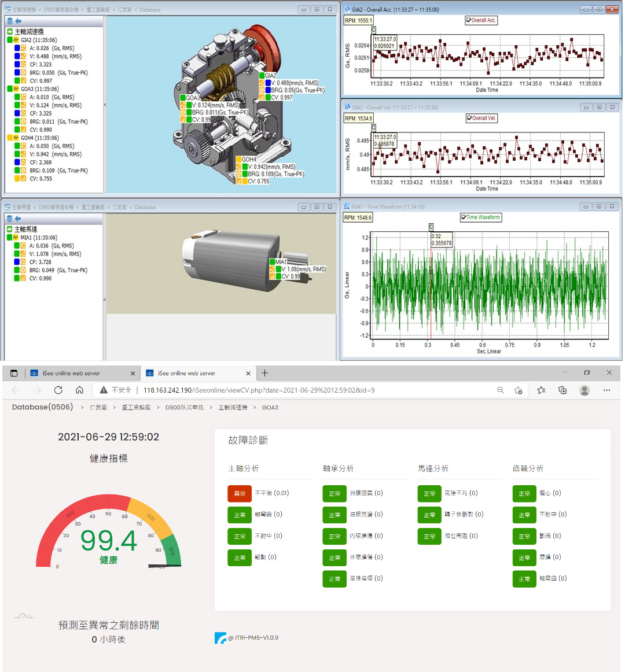
Task: Open browser settings and more menu
Action: (606, 390)
